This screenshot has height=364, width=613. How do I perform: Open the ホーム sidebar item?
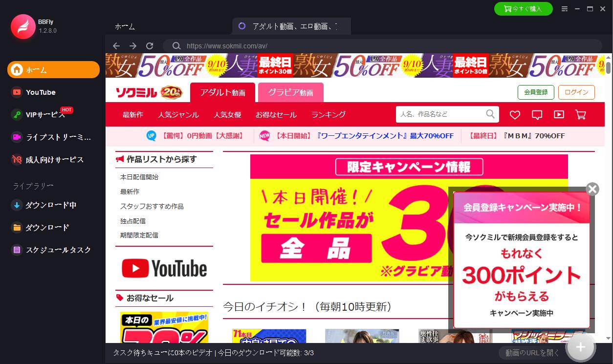[x=53, y=69]
